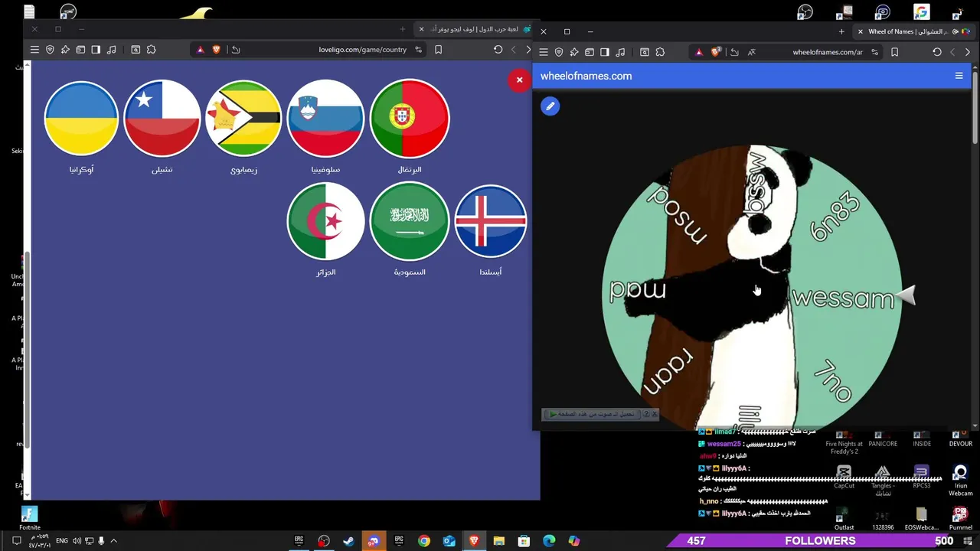Open new tab in Wheel of Names window
The height and width of the screenshot is (551, 980).
pos(841,31)
